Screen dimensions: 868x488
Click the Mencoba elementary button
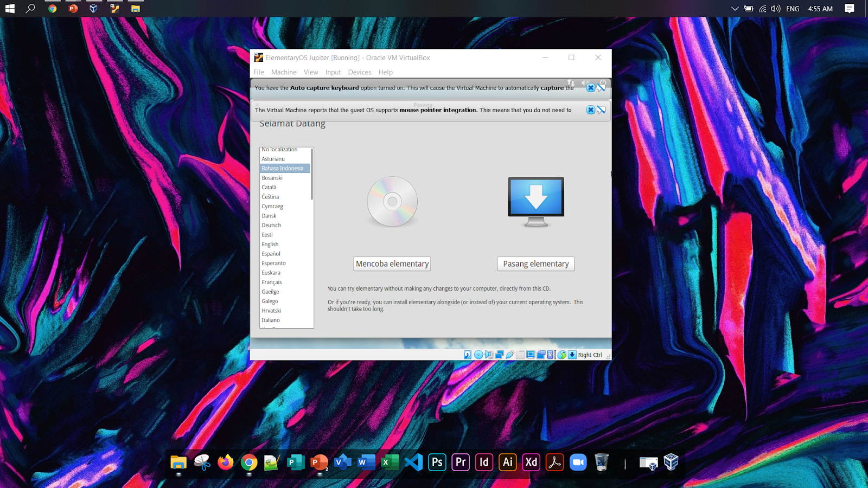click(x=392, y=264)
